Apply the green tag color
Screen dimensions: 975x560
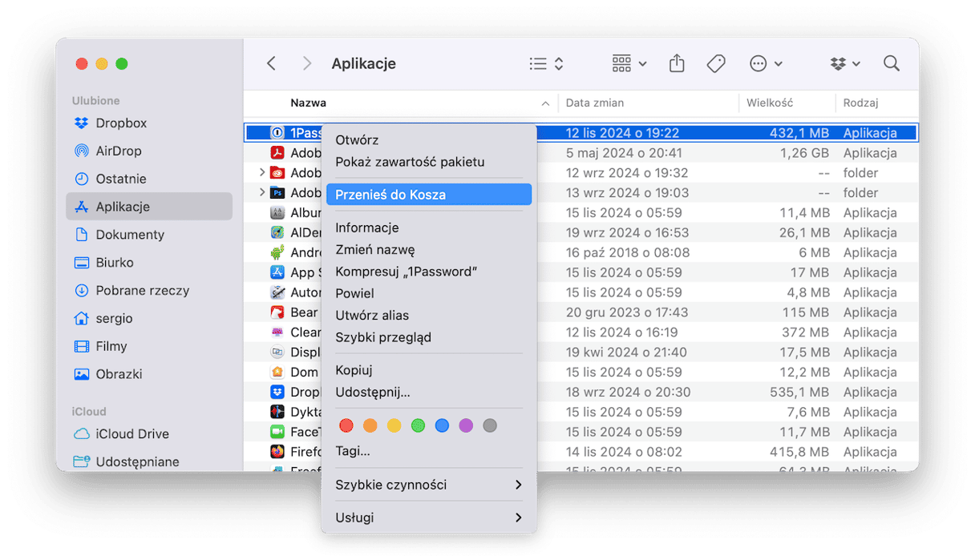418,425
